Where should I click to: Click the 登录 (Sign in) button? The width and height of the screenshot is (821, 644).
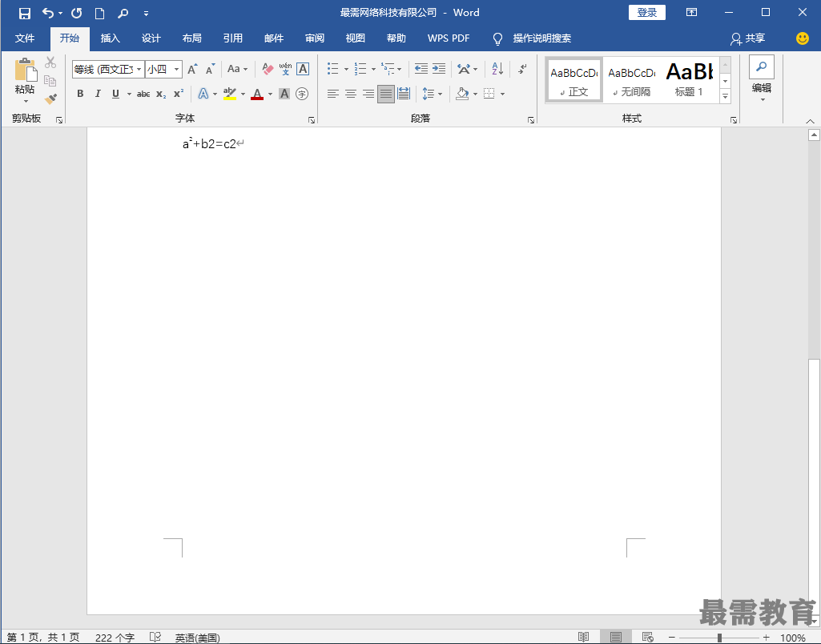coord(647,13)
